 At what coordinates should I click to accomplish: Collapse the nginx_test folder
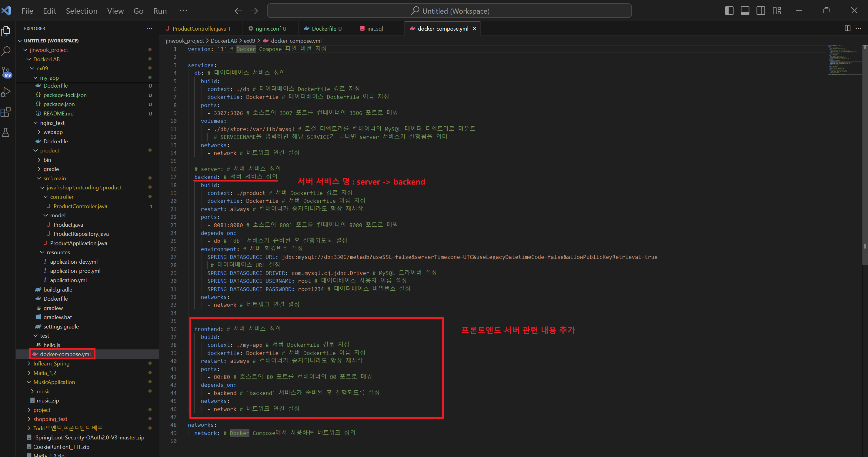pyautogui.click(x=52, y=123)
